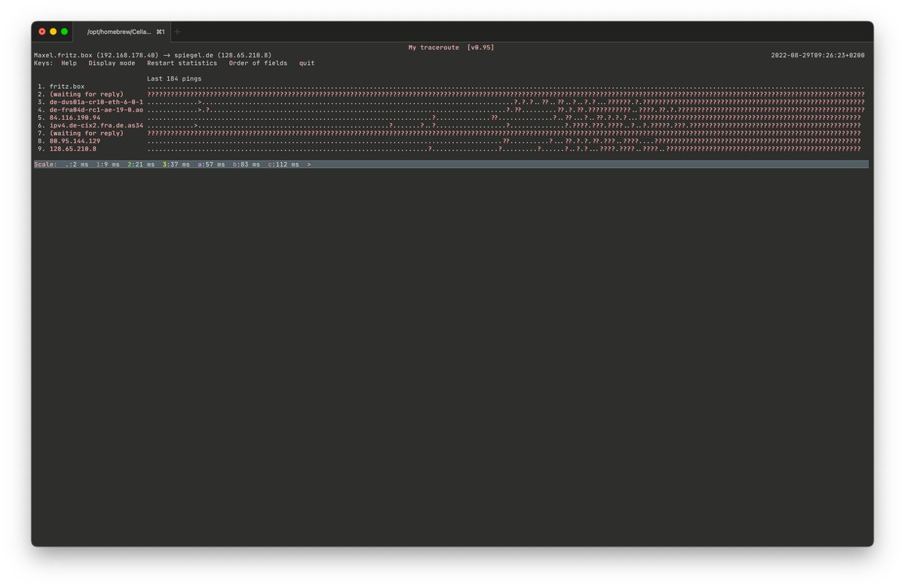This screenshot has height=588, width=905.
Task: Click the My traceroute [v0.95] title
Action: click(x=451, y=47)
